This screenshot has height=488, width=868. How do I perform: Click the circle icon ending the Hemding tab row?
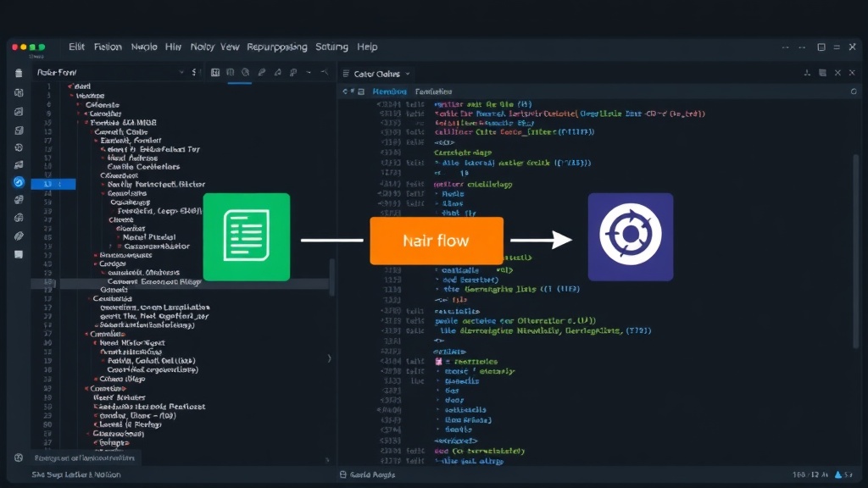854,91
